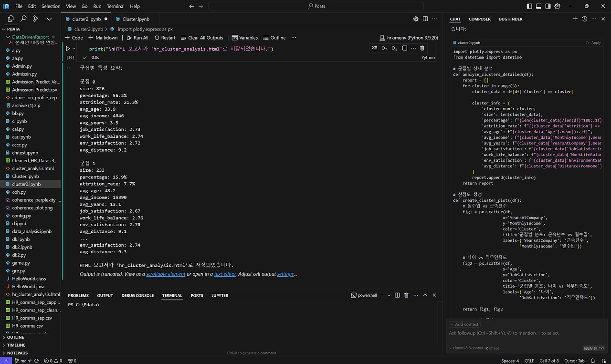Viewport: 611px width, 364px height.
Task: Open the Search view in sidebar
Action: pos(23,19)
